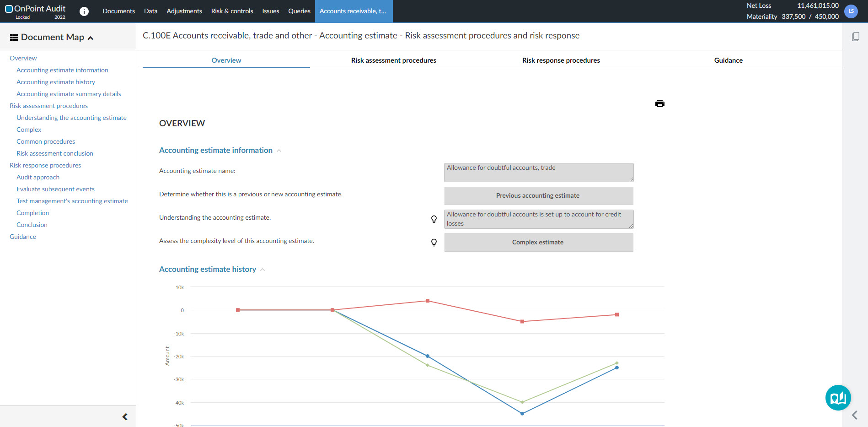Collapse the Document Map sidebar with the arrow
The height and width of the screenshot is (427, 868).
click(x=125, y=417)
